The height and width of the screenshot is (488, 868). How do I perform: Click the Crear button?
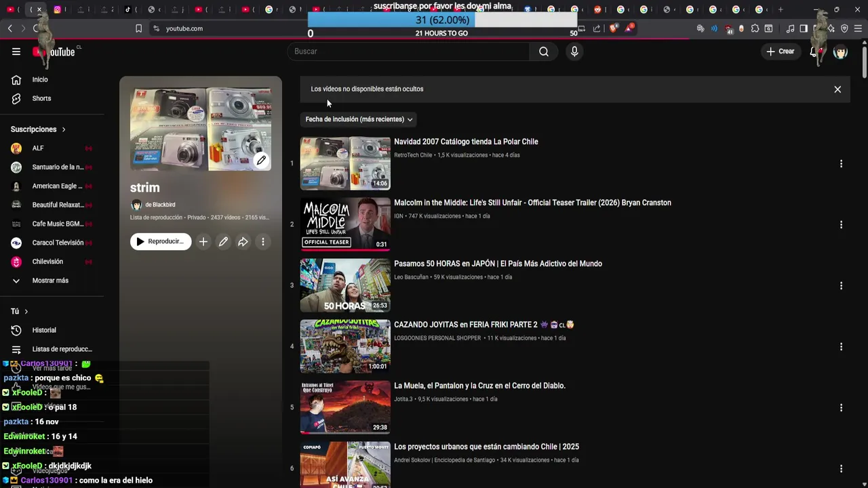click(x=781, y=52)
